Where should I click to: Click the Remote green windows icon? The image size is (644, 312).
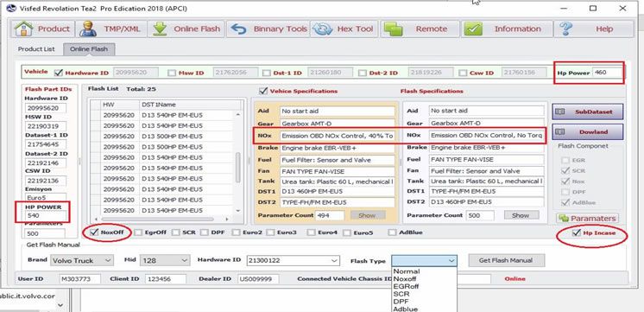(394, 29)
